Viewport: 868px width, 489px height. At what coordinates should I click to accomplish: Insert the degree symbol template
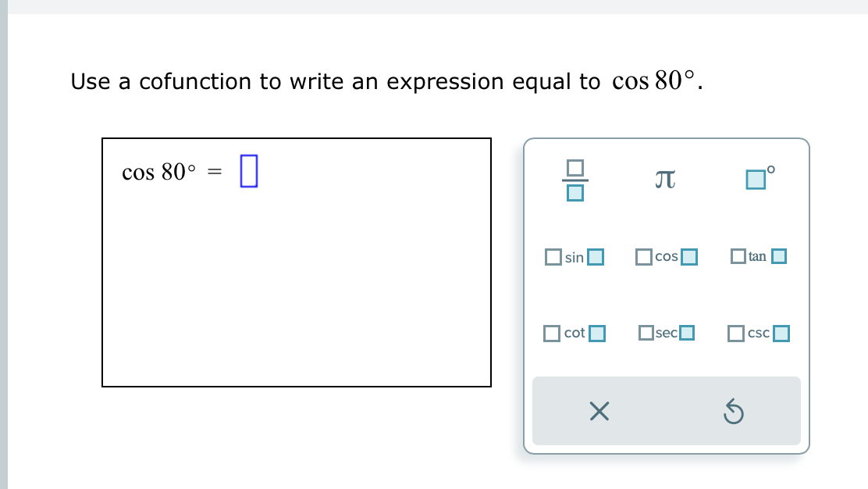(760, 178)
